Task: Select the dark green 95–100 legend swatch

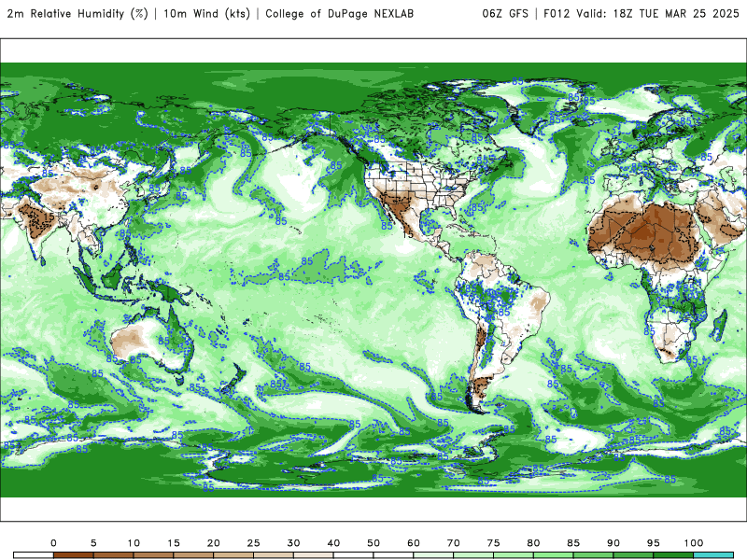Action: click(x=673, y=555)
